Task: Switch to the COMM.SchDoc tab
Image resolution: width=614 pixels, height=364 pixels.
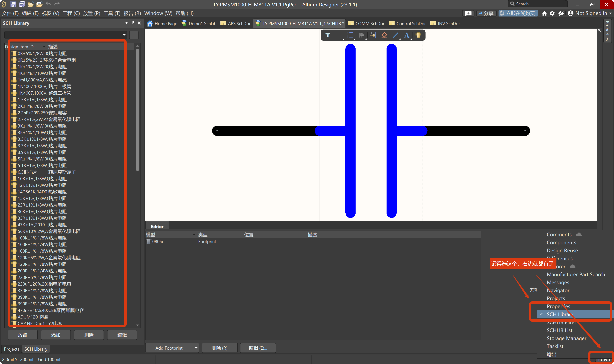Action: coord(367,24)
